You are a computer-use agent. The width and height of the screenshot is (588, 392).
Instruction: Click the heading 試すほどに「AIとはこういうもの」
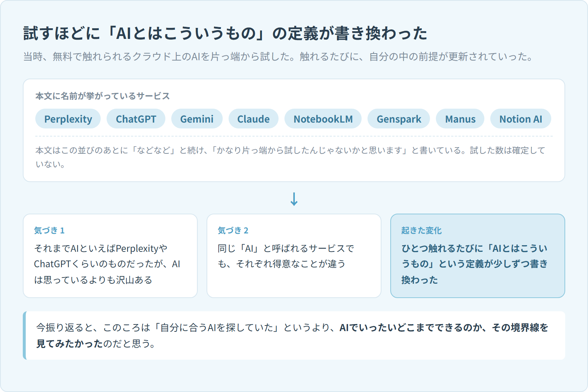(x=225, y=33)
